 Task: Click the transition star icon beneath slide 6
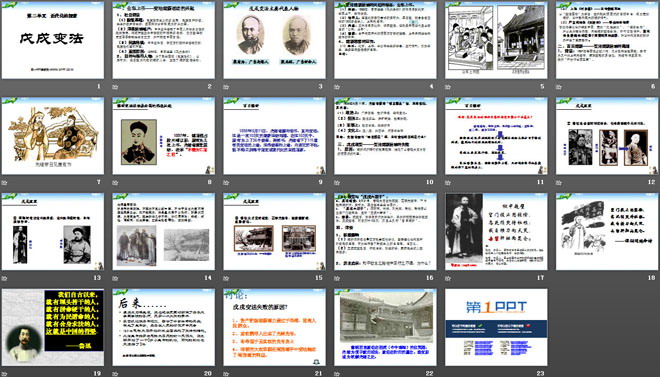click(x=558, y=87)
